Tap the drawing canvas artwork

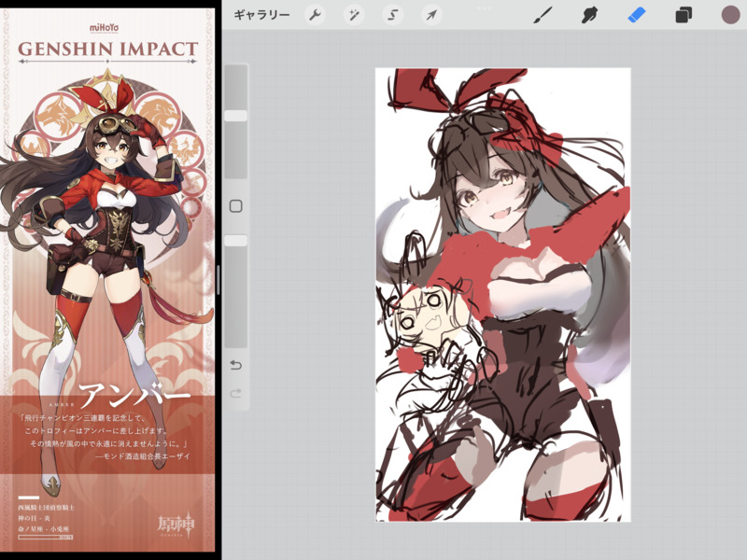pyautogui.click(x=503, y=295)
